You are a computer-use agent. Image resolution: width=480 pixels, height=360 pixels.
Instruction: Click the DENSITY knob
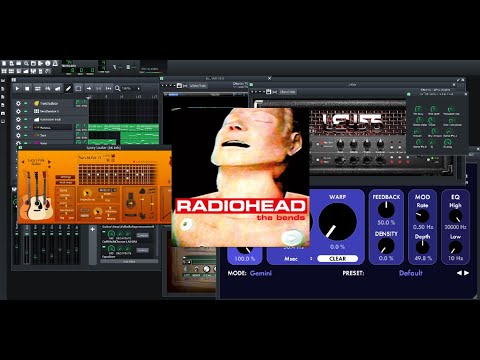(386, 246)
